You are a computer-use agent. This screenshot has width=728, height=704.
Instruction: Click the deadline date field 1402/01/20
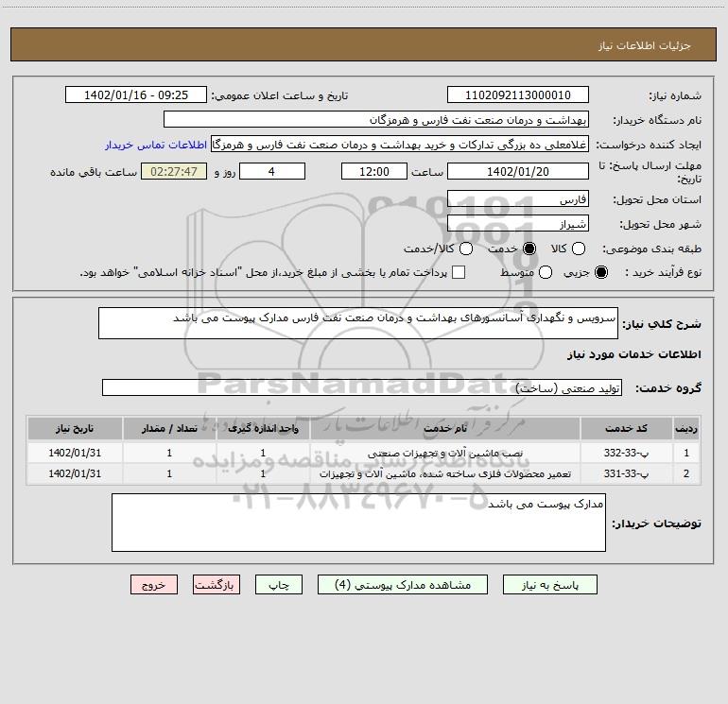(518, 171)
